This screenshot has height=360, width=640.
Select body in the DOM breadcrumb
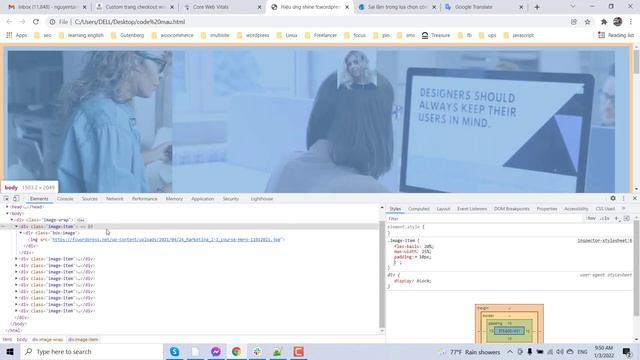tap(22, 340)
